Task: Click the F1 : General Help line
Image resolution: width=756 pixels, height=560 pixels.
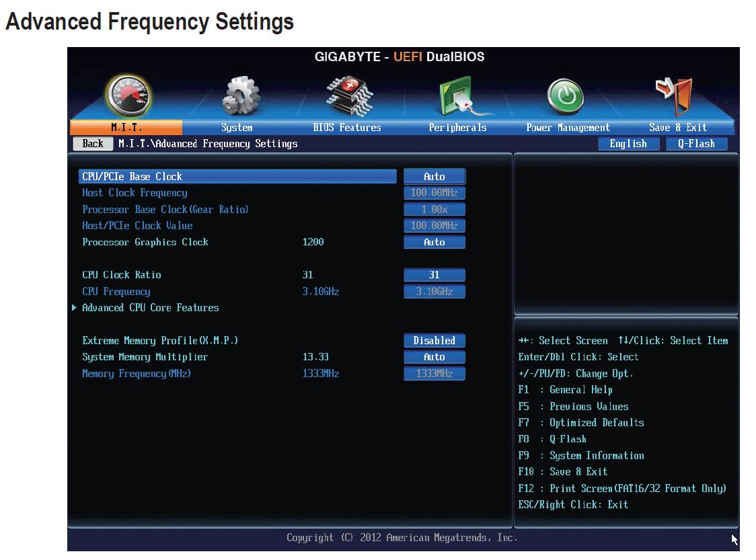Action: pos(565,390)
